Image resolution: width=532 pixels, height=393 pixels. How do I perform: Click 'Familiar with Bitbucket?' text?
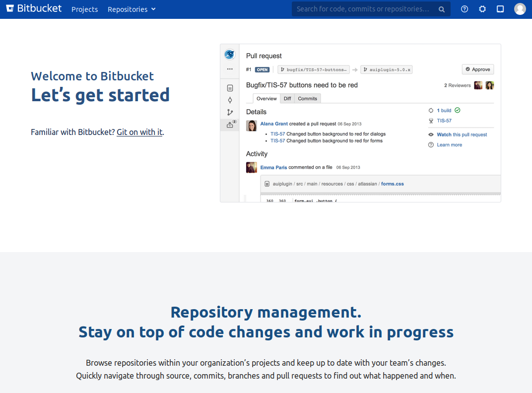73,132
